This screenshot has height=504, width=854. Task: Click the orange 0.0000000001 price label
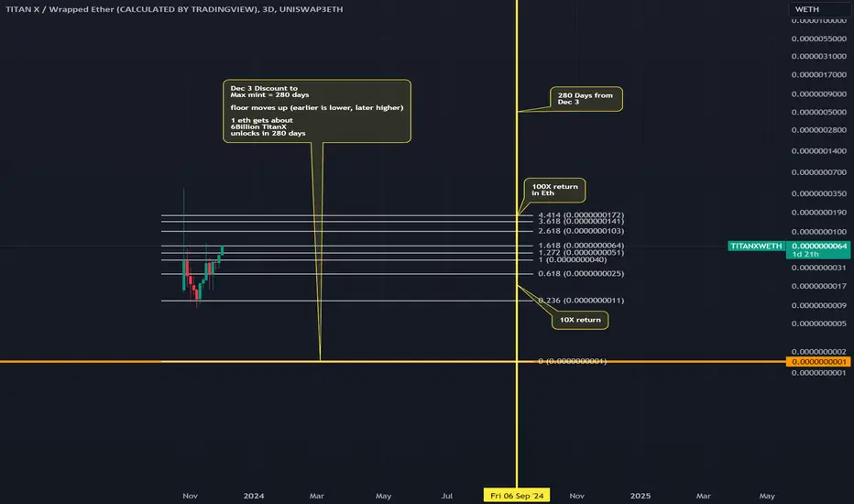coord(818,362)
